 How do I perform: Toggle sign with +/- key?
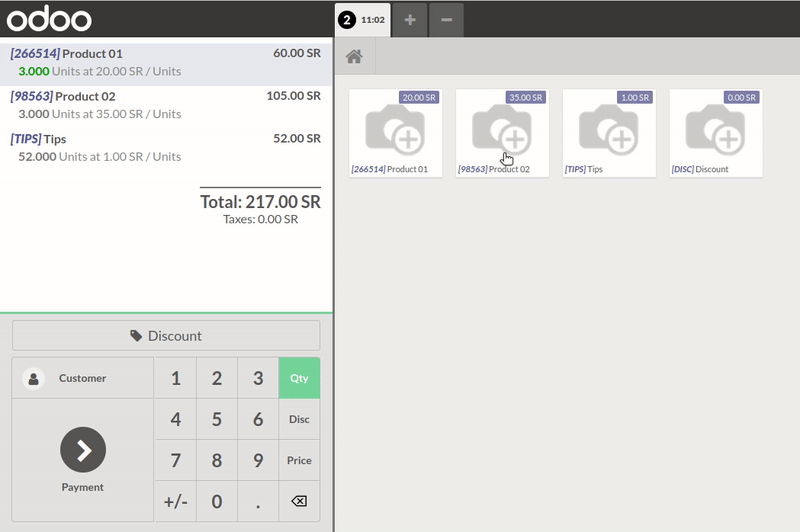[176, 501]
